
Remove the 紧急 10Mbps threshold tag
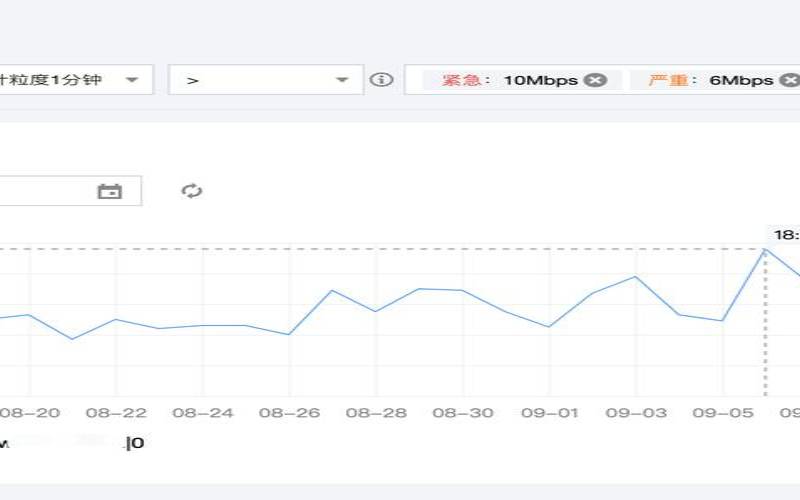595,80
